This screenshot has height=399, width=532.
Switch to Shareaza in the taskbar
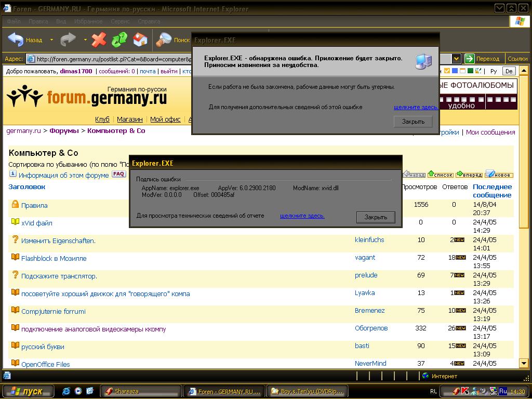click(x=141, y=391)
